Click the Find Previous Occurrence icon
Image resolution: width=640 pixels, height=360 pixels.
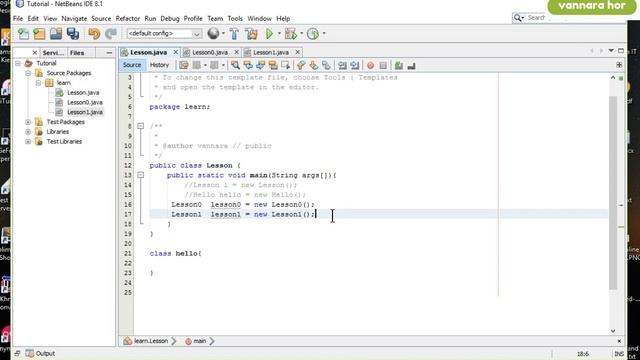248,65
